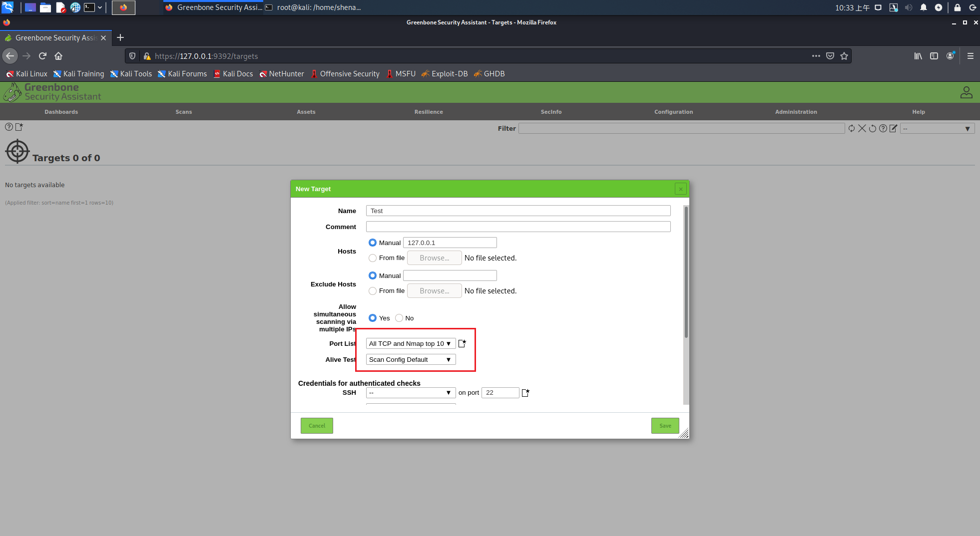The height and width of the screenshot is (536, 980).
Task: Select the From file radio button for Hosts
Action: click(373, 258)
